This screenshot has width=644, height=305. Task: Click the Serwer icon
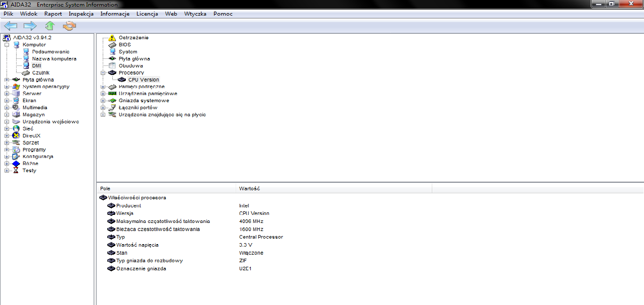[x=16, y=94]
